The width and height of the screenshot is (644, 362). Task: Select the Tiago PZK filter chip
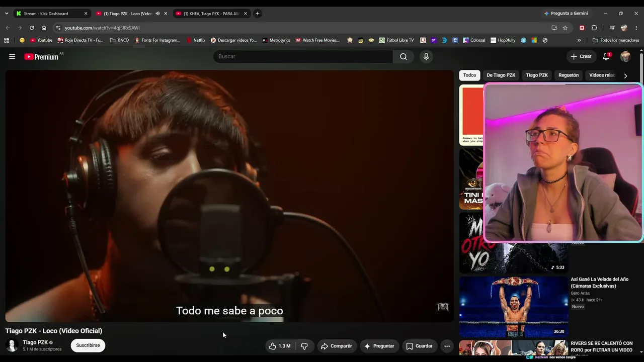point(537,75)
